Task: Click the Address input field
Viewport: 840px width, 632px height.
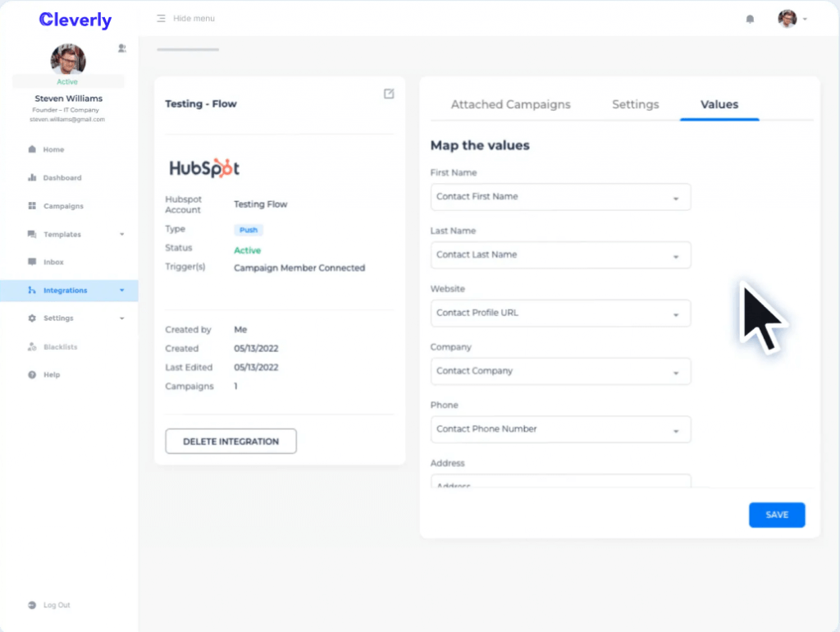Action: pos(560,483)
